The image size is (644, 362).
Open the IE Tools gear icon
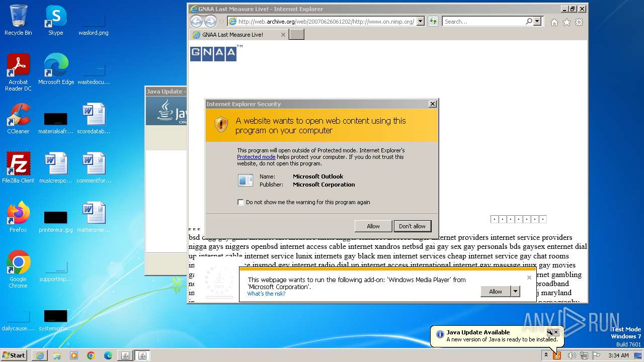tap(579, 22)
